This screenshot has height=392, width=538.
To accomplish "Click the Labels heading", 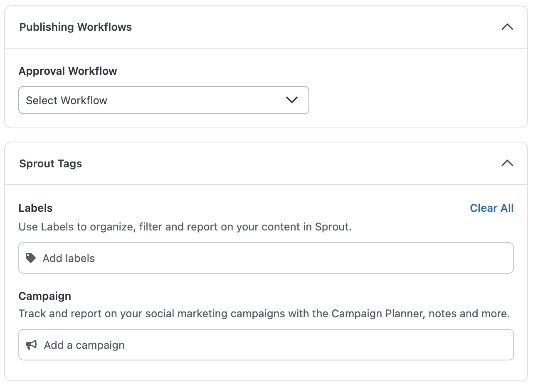I will click(35, 208).
